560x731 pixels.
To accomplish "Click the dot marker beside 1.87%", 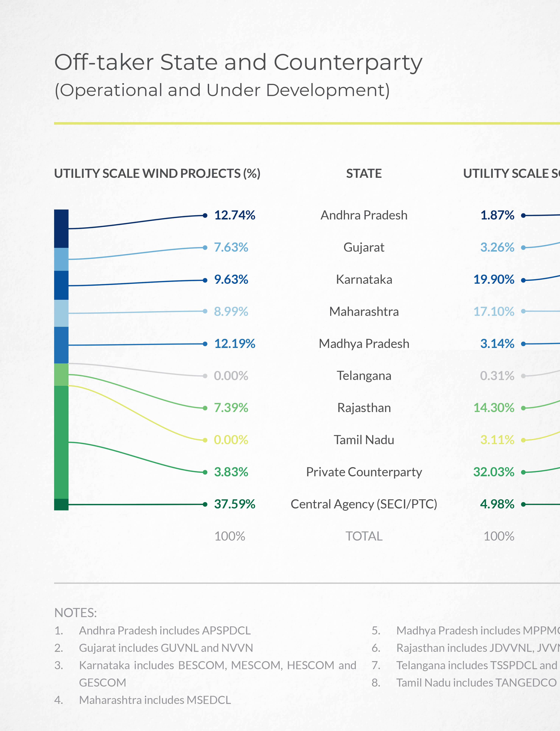I will coord(523,215).
